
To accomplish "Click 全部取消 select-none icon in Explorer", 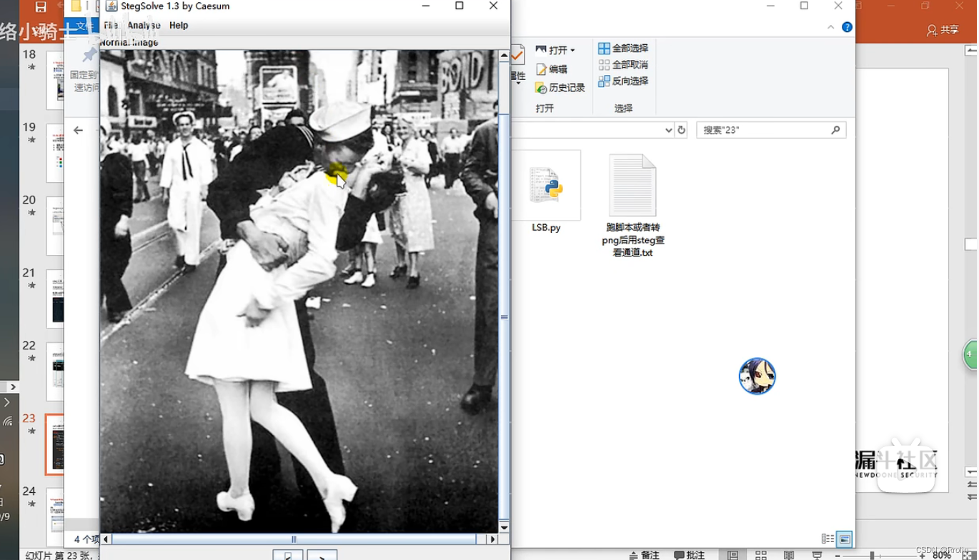I will point(604,64).
